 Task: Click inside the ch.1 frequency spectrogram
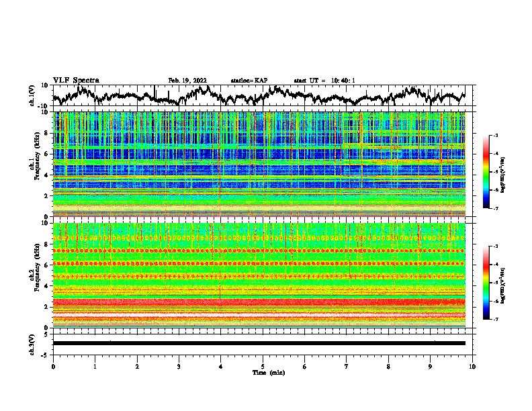click(x=259, y=164)
